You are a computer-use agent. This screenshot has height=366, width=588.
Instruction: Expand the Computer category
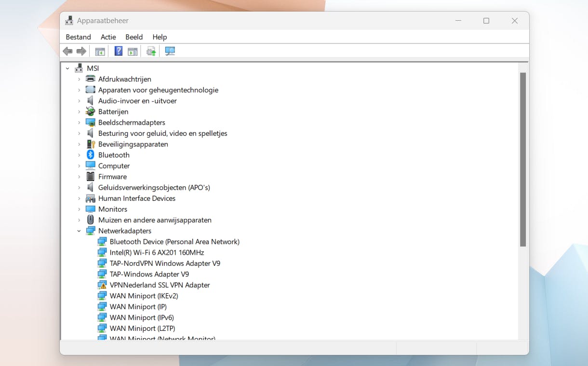pyautogui.click(x=79, y=166)
